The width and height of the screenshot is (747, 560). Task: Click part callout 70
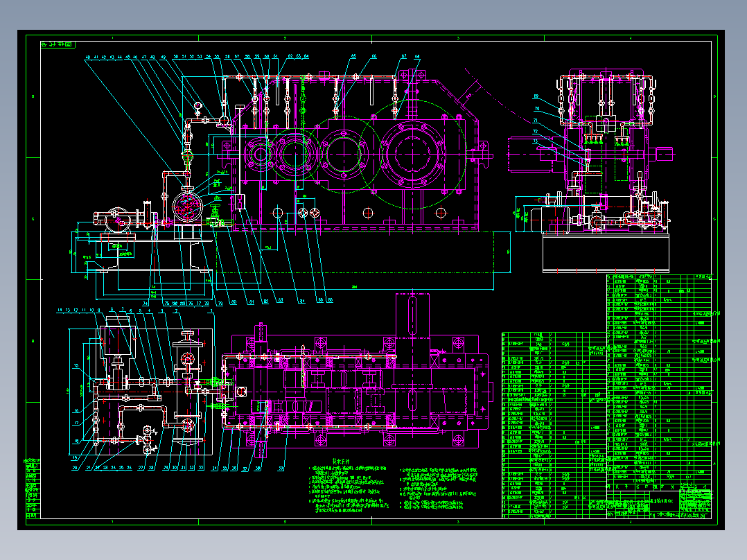coord(537,109)
